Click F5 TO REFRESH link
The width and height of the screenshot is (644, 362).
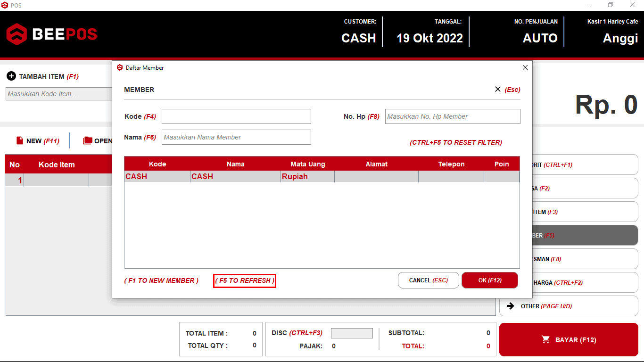pyautogui.click(x=244, y=280)
